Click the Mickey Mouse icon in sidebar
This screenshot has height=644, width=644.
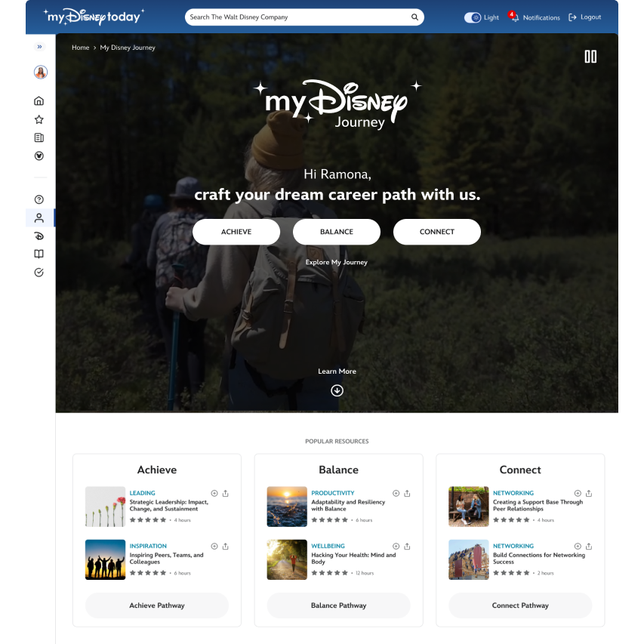(39, 156)
